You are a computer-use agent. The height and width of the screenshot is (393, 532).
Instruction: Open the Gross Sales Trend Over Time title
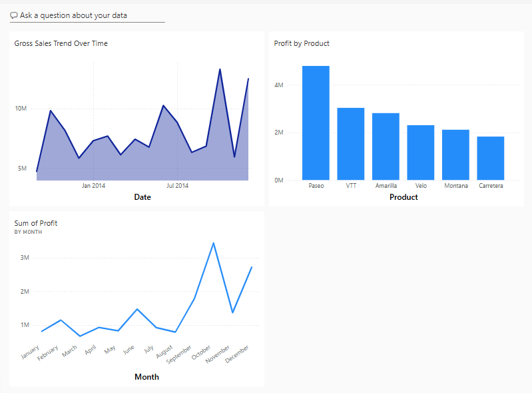[x=61, y=43]
